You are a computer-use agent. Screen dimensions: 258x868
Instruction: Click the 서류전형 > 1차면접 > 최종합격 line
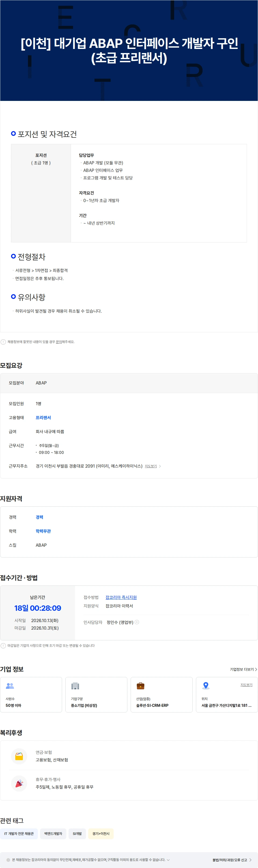click(41, 270)
